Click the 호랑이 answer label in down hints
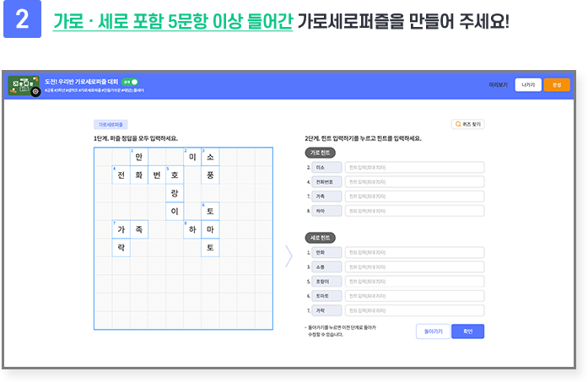This screenshot has height=382, width=588. click(x=326, y=282)
